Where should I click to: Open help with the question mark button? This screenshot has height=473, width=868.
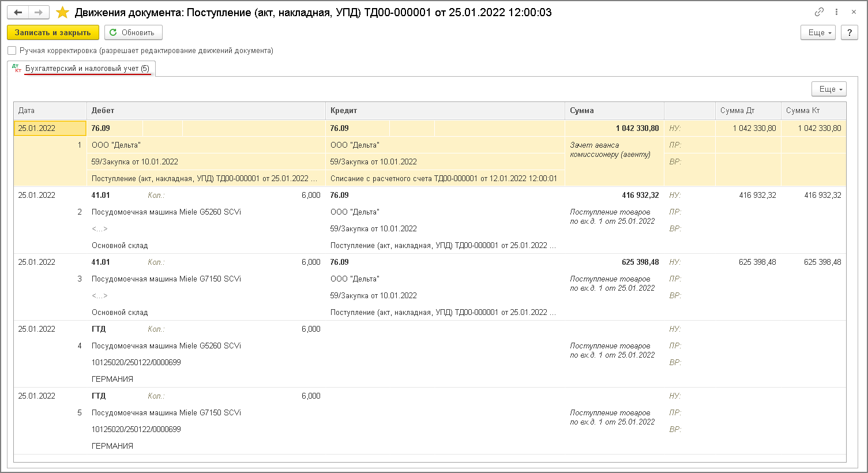click(850, 33)
